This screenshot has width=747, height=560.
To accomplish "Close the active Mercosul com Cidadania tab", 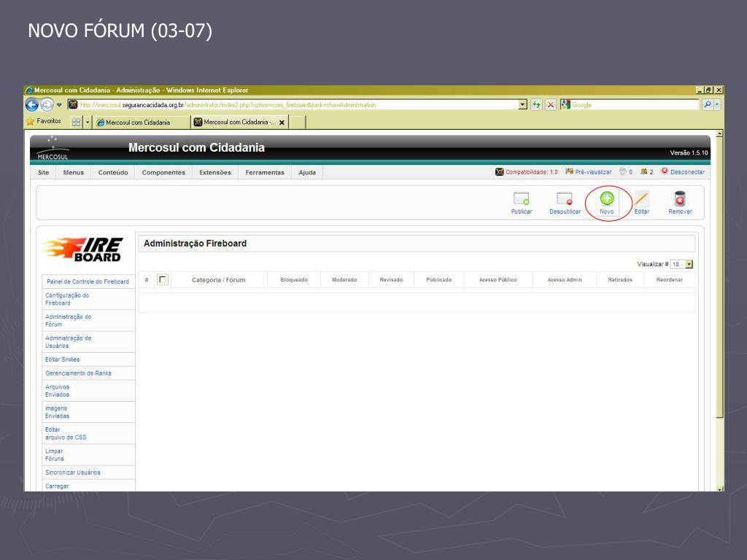I will click(282, 122).
